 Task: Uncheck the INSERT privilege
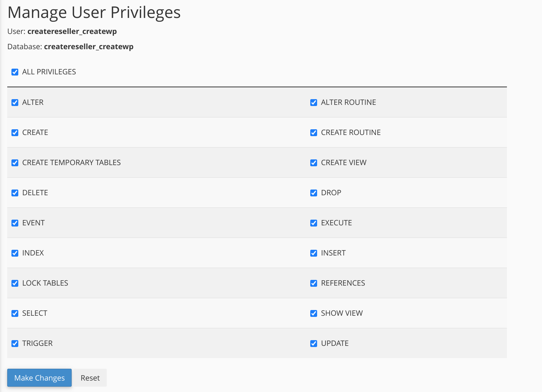314,253
